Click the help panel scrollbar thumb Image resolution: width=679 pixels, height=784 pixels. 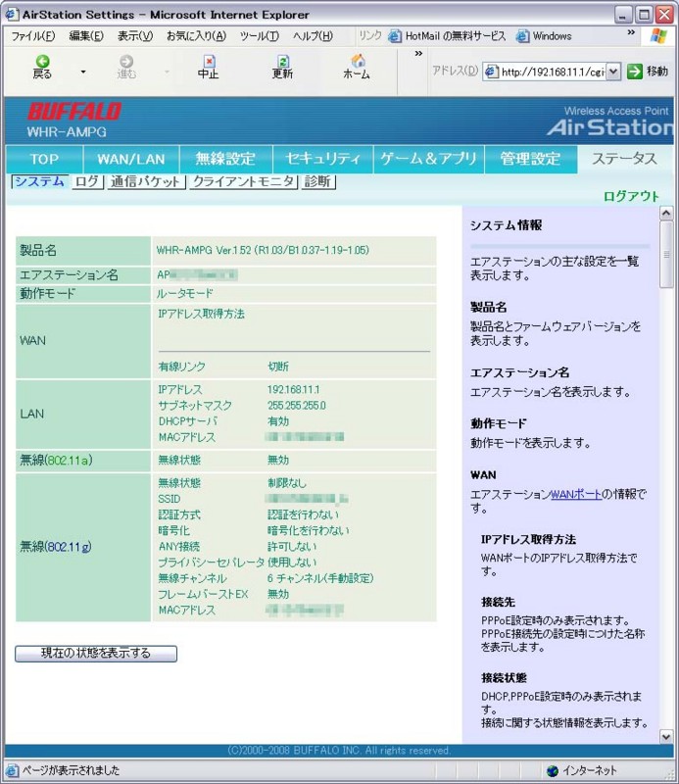tap(666, 255)
